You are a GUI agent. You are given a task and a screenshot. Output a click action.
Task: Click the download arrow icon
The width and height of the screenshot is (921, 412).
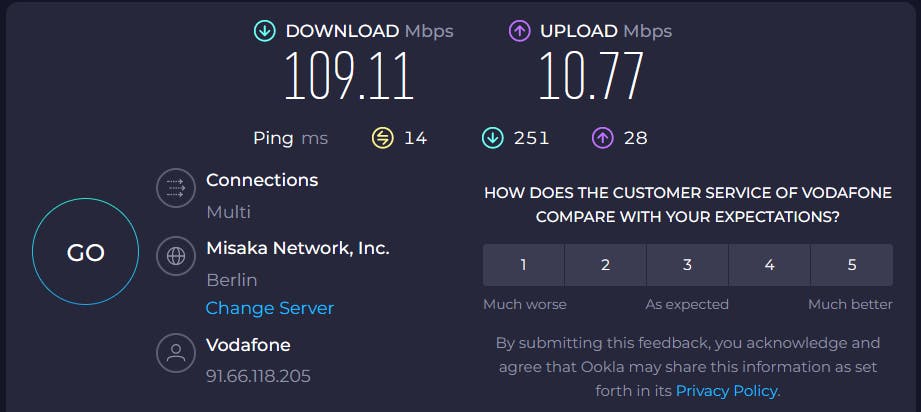(x=266, y=31)
